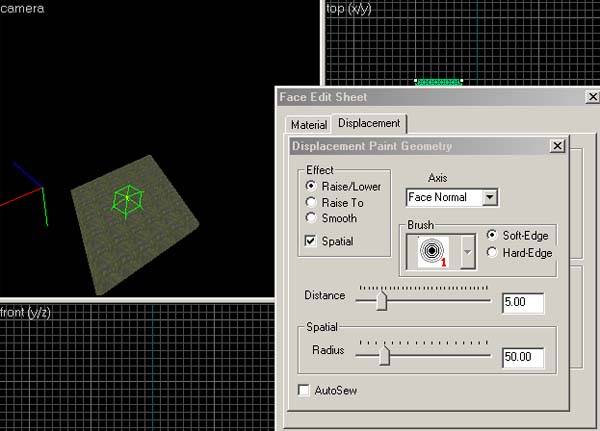Viewport: 600px width, 431px height.
Task: Click the "camera" viewport label
Action: tap(22, 8)
